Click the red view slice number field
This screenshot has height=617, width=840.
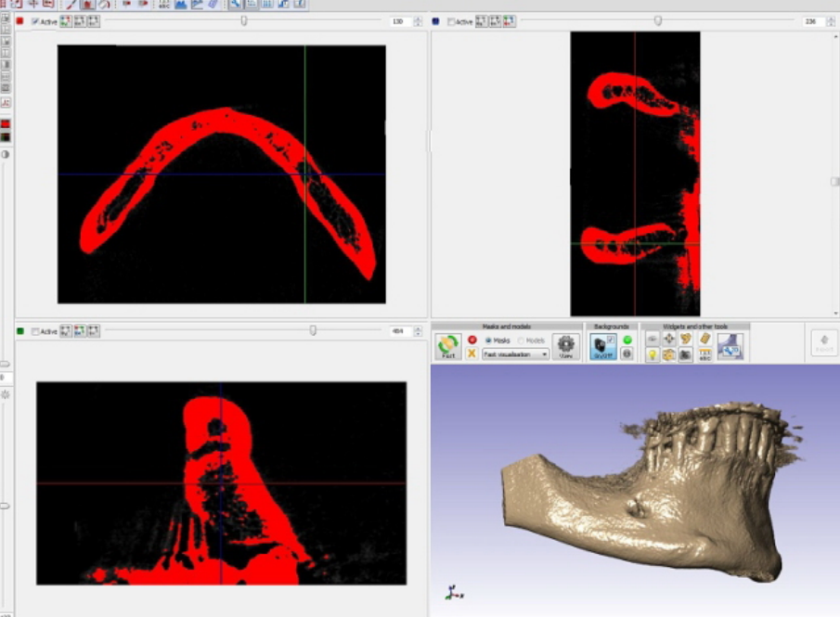pyautogui.click(x=401, y=21)
